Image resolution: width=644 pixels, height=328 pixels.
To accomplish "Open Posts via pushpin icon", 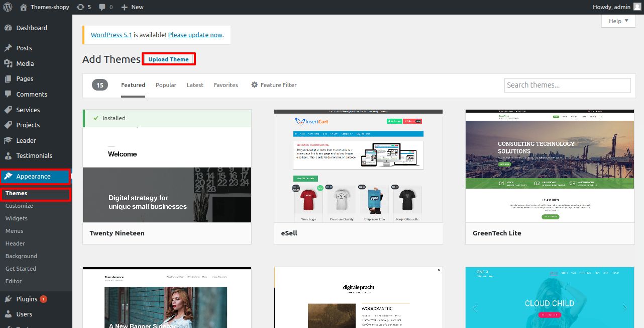I will (8, 48).
